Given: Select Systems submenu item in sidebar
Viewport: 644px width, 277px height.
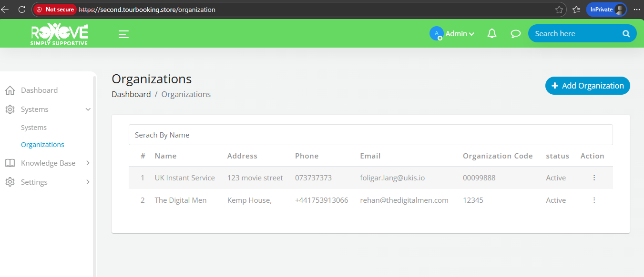Looking at the screenshot, I should (34, 128).
